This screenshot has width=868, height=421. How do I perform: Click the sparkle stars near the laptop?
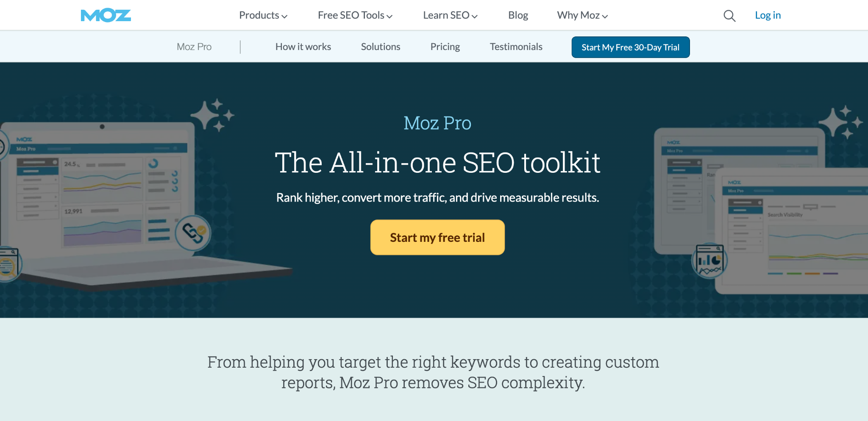[x=212, y=115]
